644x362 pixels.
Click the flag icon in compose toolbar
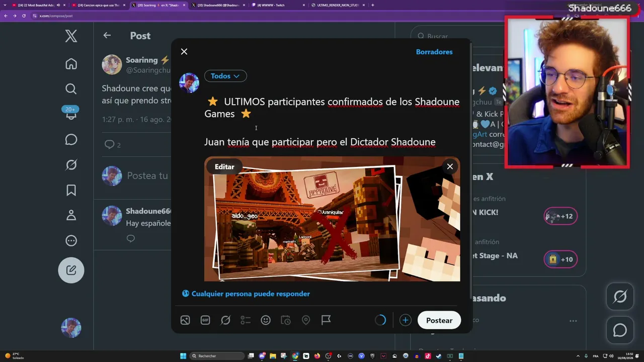click(x=326, y=320)
